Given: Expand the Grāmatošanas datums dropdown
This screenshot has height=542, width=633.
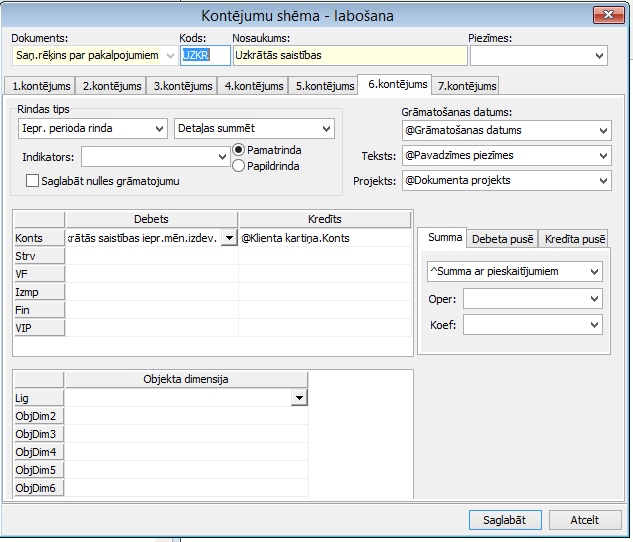Looking at the screenshot, I should (601, 130).
